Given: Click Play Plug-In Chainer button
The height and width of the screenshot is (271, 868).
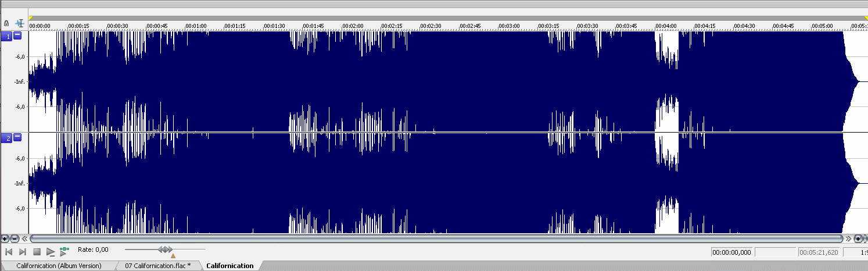Looking at the screenshot, I should point(64,251).
